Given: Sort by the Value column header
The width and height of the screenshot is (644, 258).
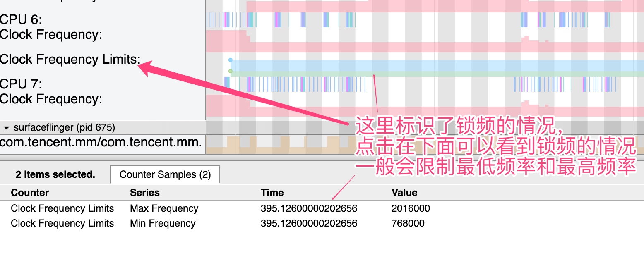Looking at the screenshot, I should [x=404, y=193].
